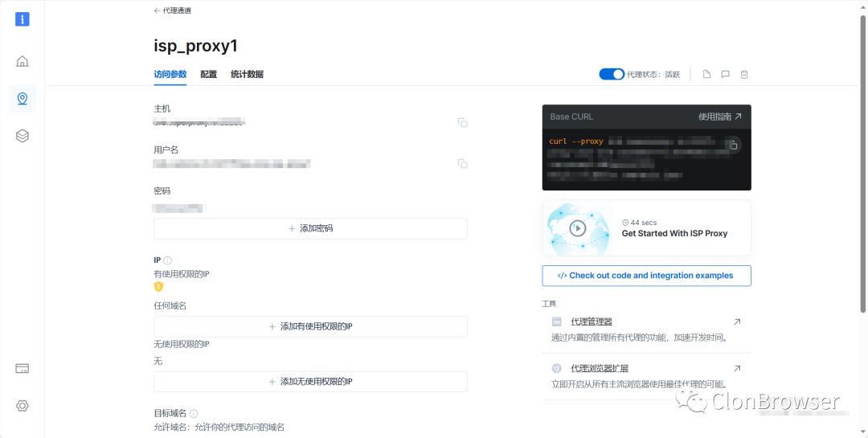Screen dimensions: 868x438
Task: Click the trash icon to delete proxy
Action: [x=744, y=75]
